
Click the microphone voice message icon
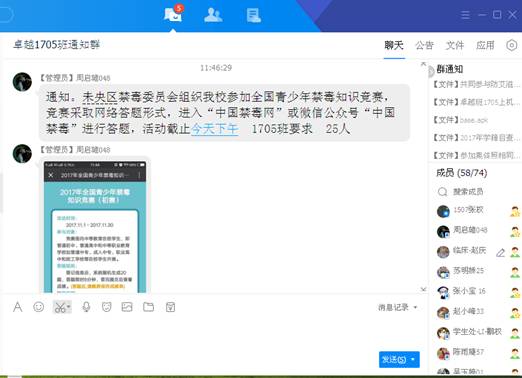coord(86,307)
